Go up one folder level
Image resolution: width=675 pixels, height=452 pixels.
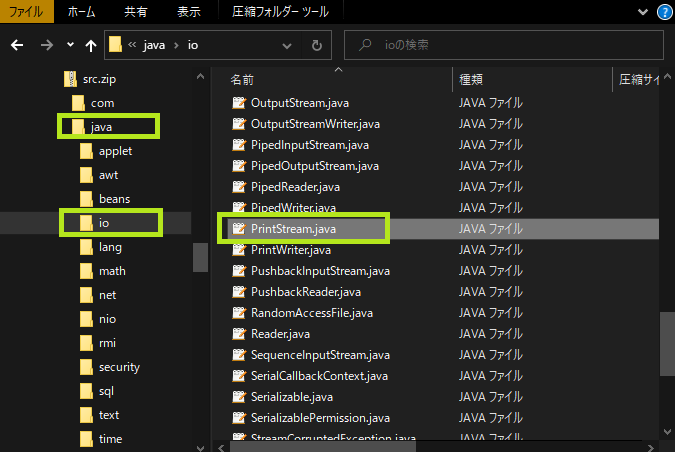[x=91, y=45]
